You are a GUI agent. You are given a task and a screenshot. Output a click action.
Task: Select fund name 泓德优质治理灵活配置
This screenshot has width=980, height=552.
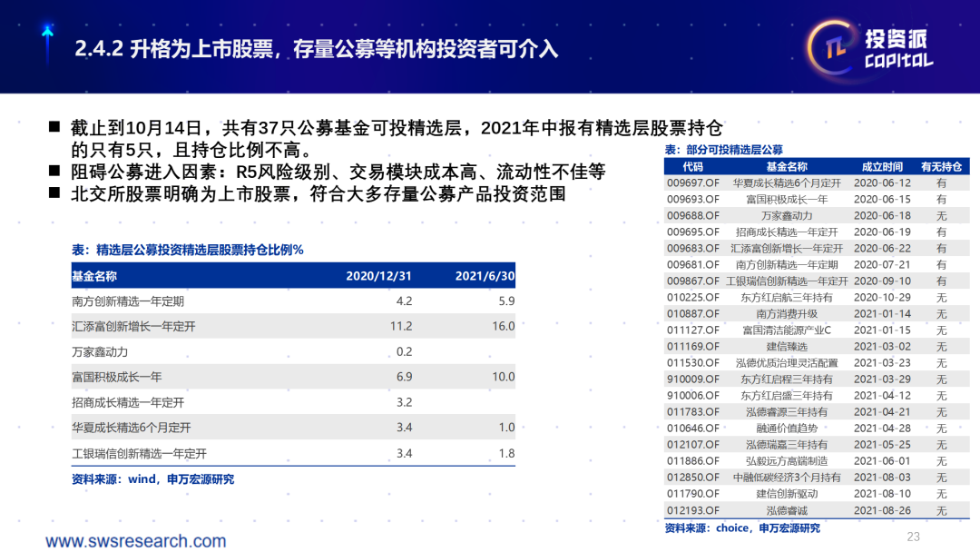tap(786, 362)
